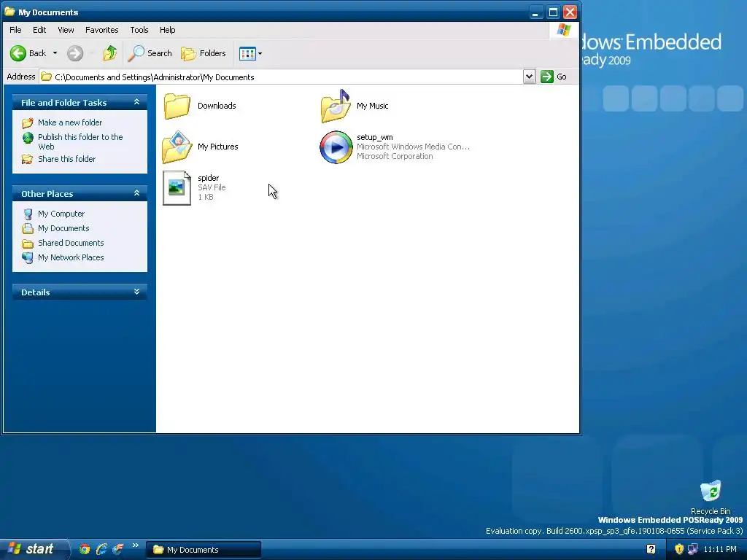Screen dimensions: 747x560
Task: Select the My Pictures folder icon
Action: [177, 147]
